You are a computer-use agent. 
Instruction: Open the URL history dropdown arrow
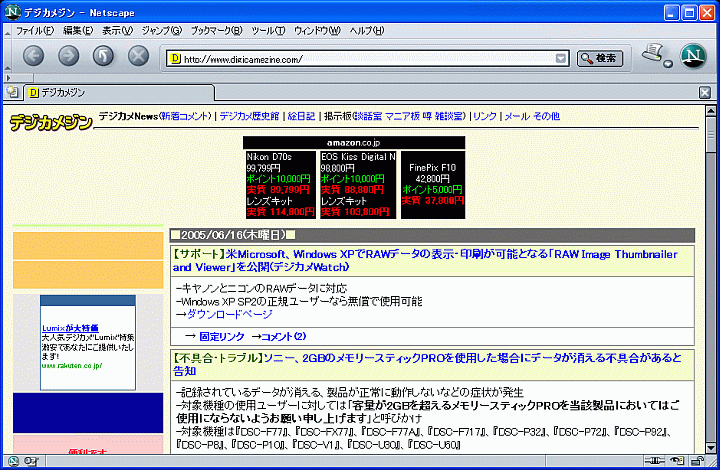561,58
